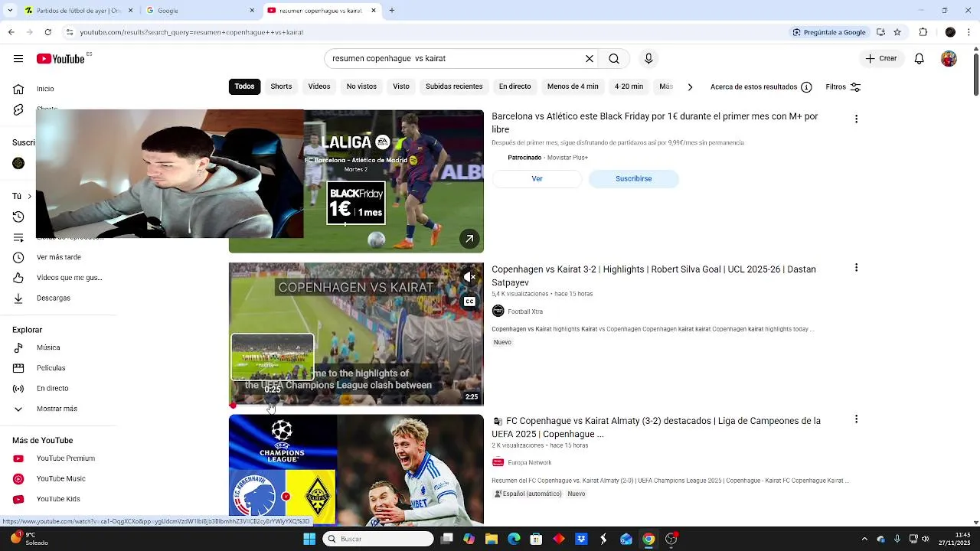Open the Windows Start menu
Image resolution: width=980 pixels, height=551 pixels.
[309, 539]
